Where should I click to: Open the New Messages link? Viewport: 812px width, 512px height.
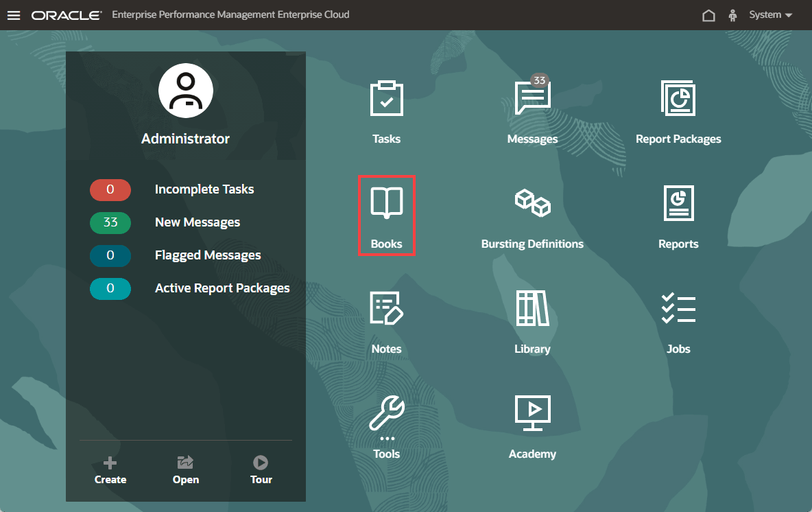(x=198, y=222)
